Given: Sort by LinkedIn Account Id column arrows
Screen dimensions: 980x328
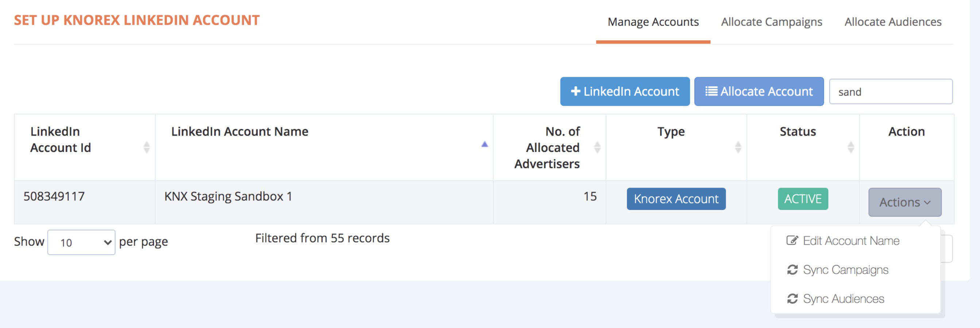Looking at the screenshot, I should (x=146, y=147).
